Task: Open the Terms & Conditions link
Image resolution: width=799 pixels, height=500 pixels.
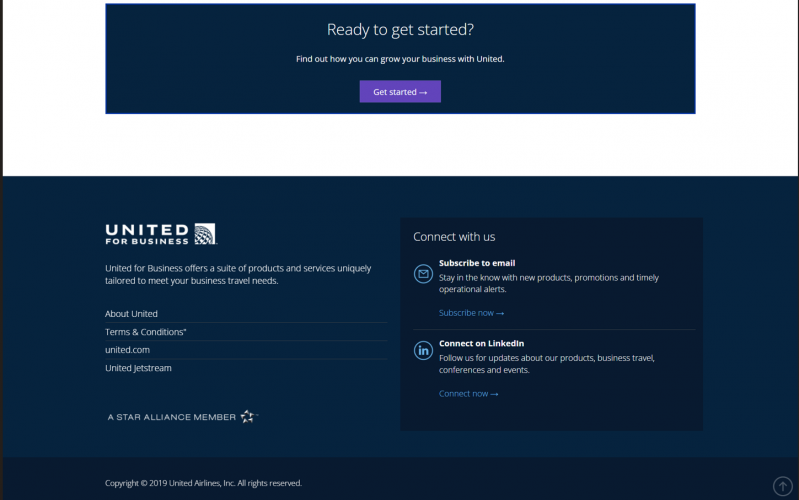Action: (x=146, y=332)
